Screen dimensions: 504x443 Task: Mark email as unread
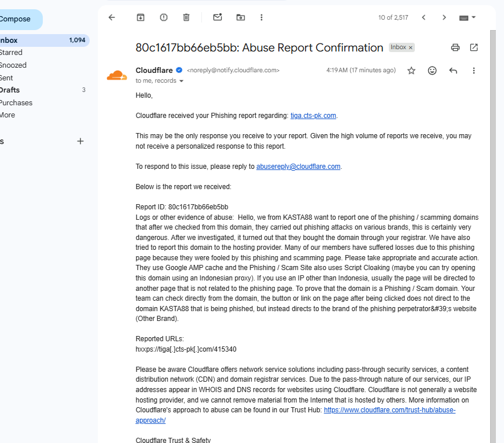coord(218,17)
